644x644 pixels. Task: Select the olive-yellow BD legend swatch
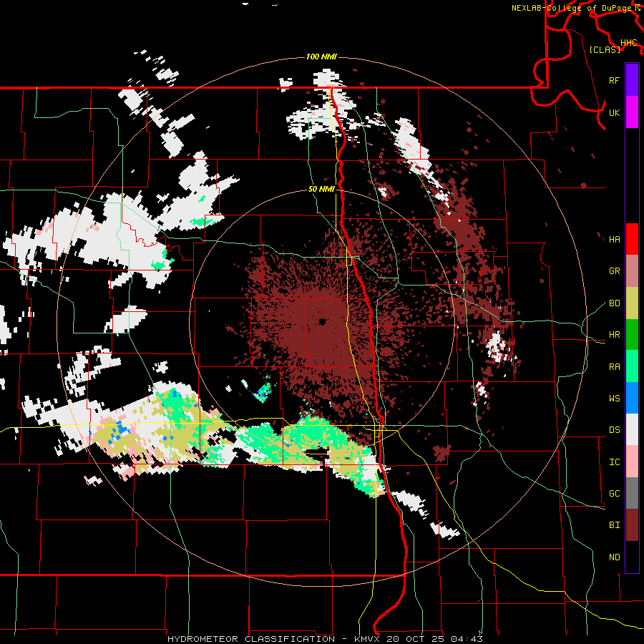point(632,303)
